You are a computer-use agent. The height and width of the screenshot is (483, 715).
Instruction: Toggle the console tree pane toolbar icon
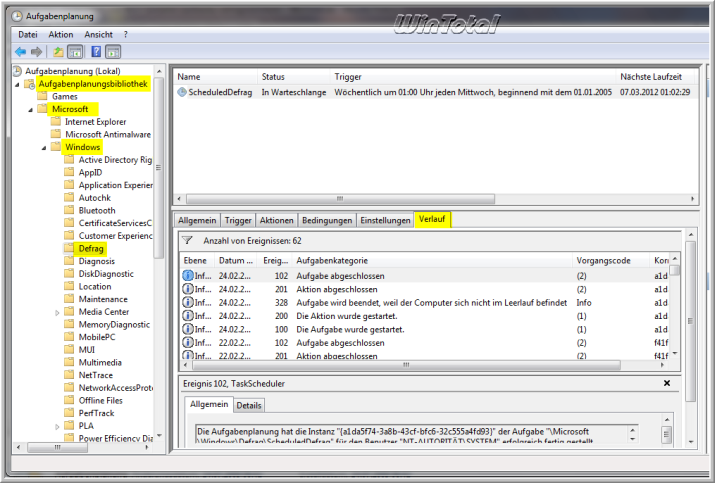75,52
